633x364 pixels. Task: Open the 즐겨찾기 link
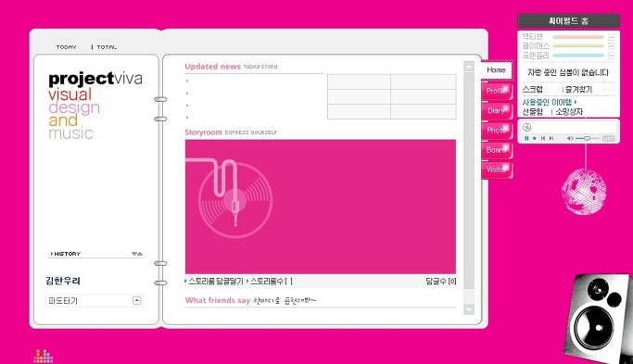click(578, 89)
